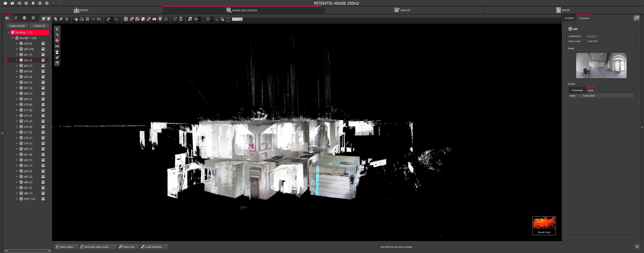
Task: Select the z74 (7) setup row
Action: 28,115
